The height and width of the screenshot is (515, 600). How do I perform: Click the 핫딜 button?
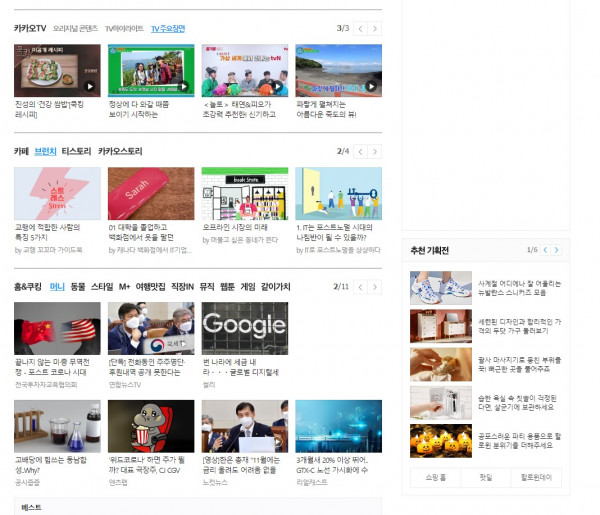coord(486,478)
